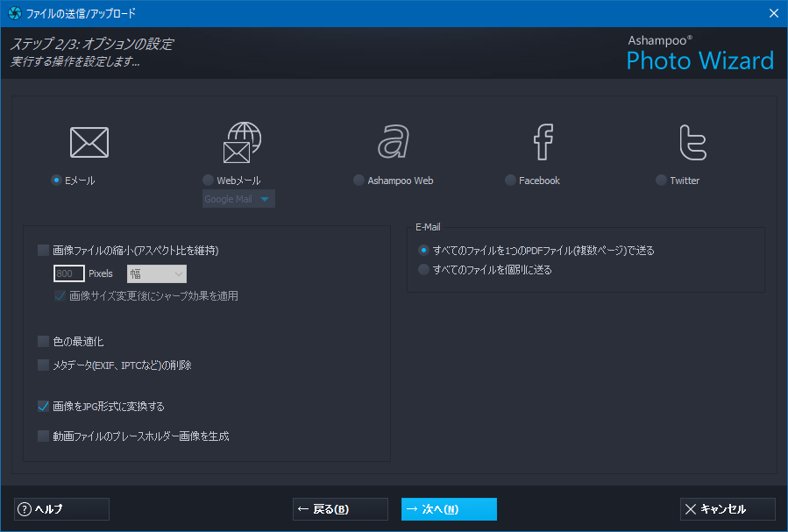This screenshot has height=532, width=788.
Task: Uncheck 画像をJPG形式に変換する
Action: [44, 407]
